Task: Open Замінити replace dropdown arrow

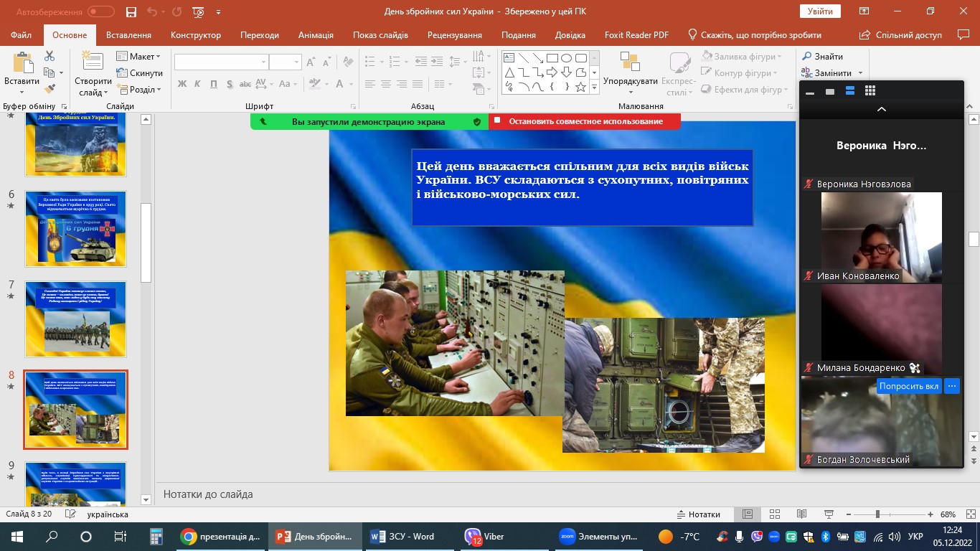Action: click(859, 73)
